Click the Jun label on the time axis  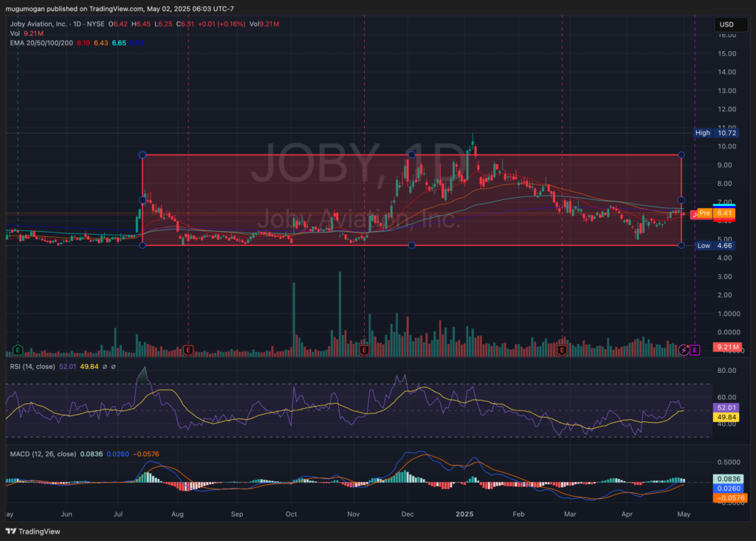[x=66, y=514]
